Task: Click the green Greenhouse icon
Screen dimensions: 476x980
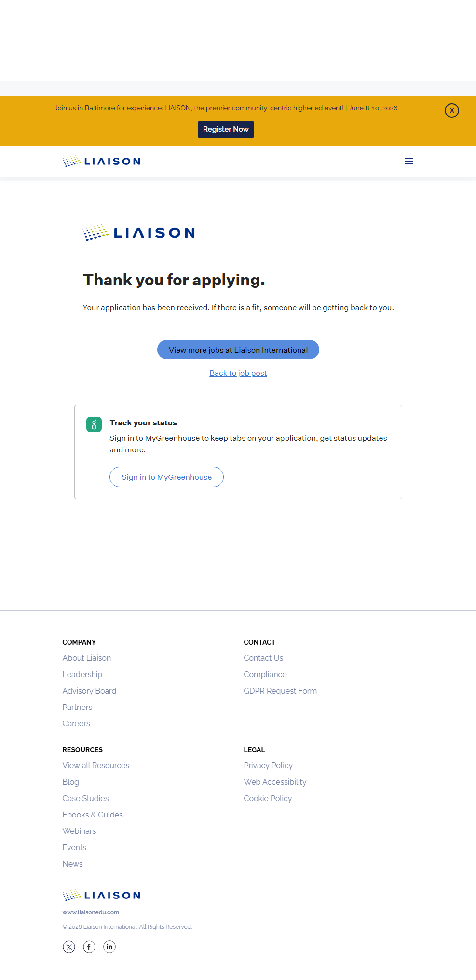Action: [94, 424]
